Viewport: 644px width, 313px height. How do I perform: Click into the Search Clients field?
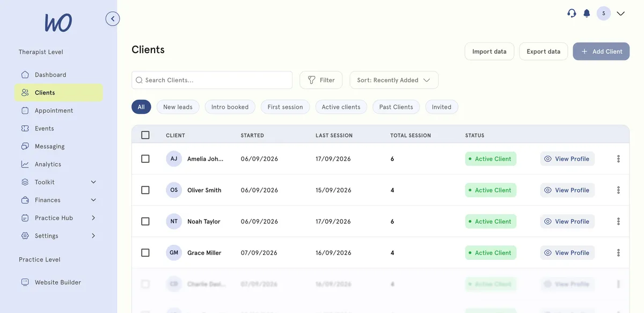click(x=212, y=80)
